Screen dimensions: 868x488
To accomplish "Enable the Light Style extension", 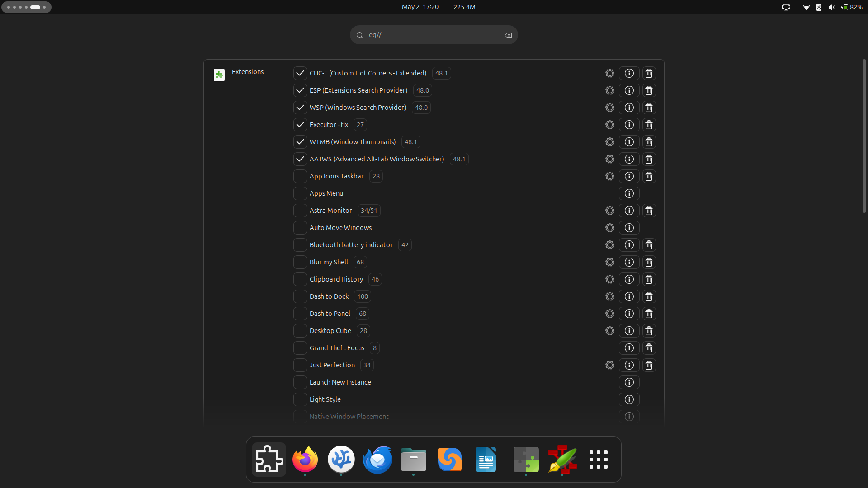I will 300,399.
